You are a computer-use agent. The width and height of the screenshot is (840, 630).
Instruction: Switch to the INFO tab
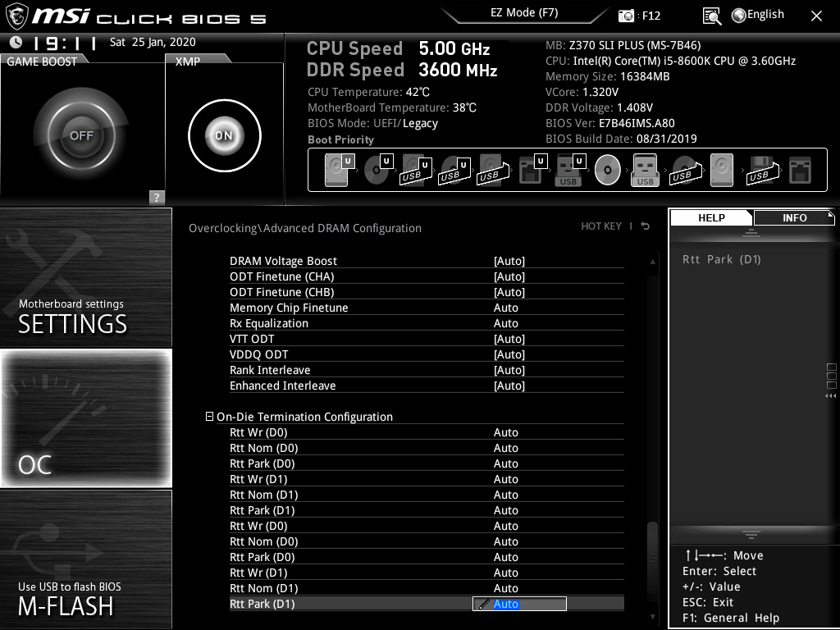794,218
